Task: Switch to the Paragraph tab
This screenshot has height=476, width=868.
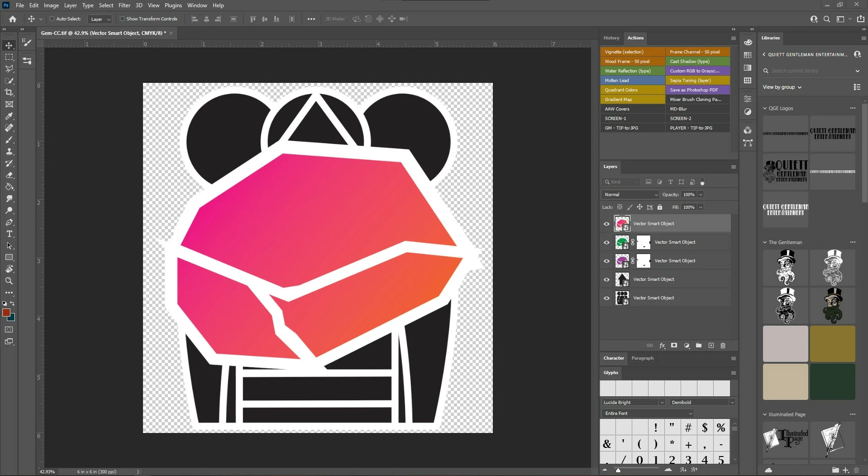Action: 642,358
